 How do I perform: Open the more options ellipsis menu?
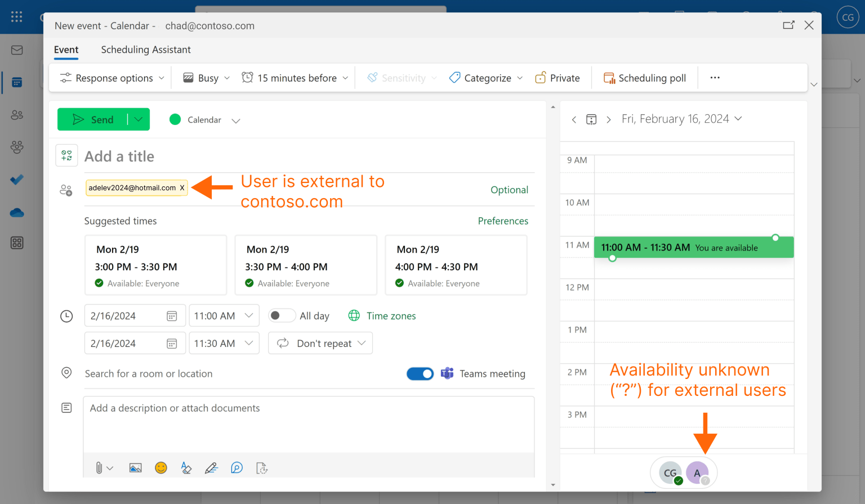point(715,78)
